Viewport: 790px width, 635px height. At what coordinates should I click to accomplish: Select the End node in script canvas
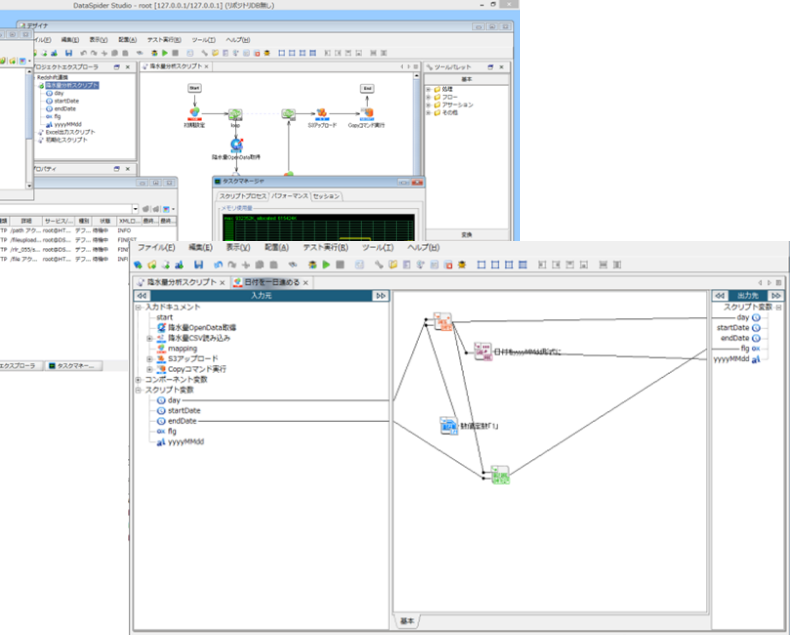(367, 88)
